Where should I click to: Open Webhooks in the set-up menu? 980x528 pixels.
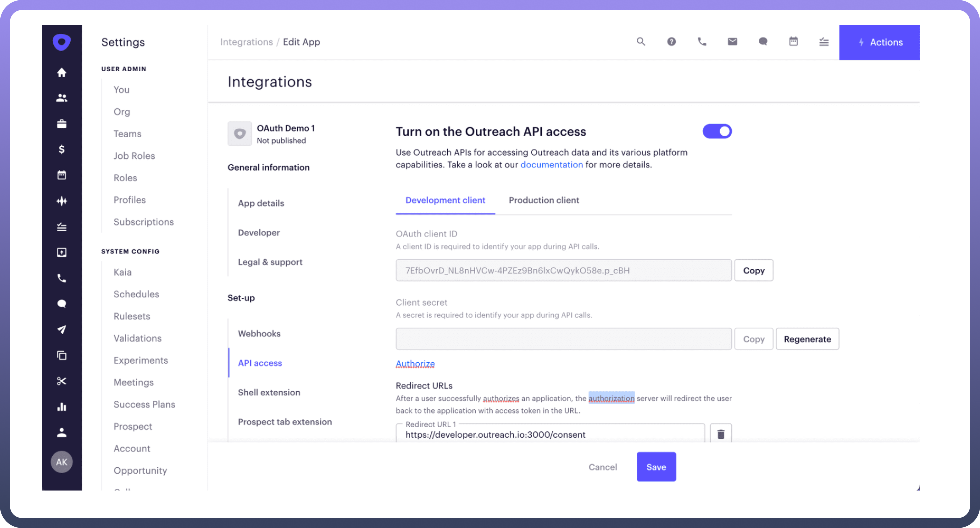click(259, 333)
